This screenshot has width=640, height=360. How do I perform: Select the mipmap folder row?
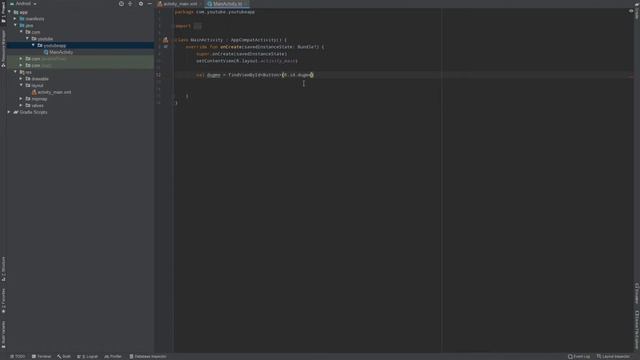click(80, 99)
